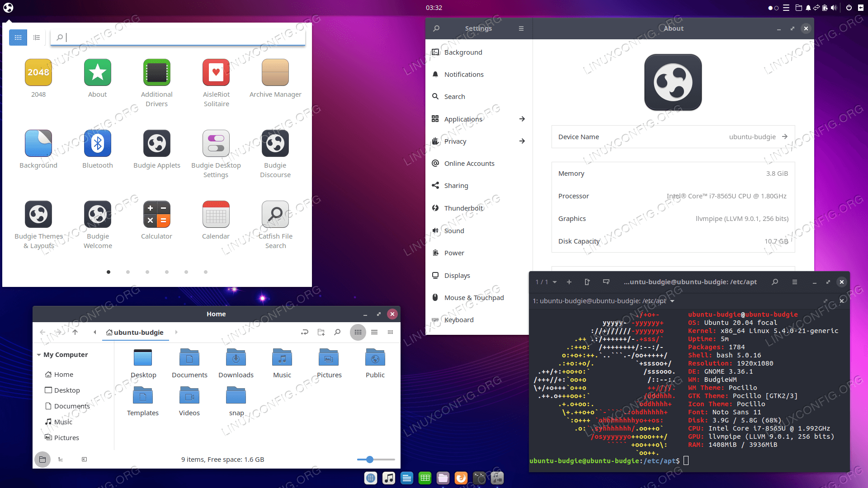Screen dimensions: 868x488
Task: Open Power settings panel
Action: pyautogui.click(x=479, y=253)
